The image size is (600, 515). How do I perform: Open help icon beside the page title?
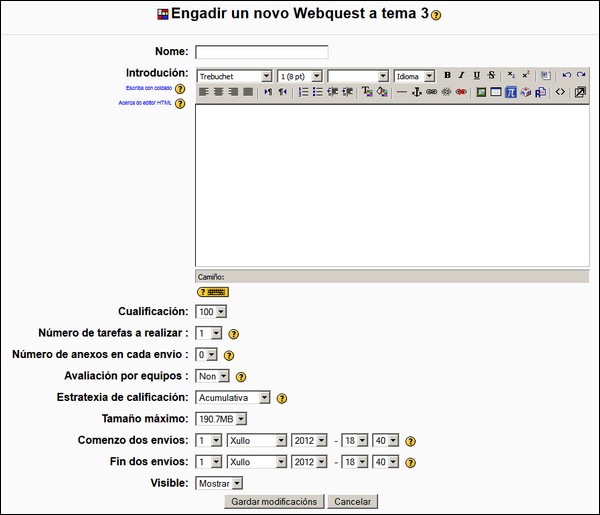(x=436, y=16)
